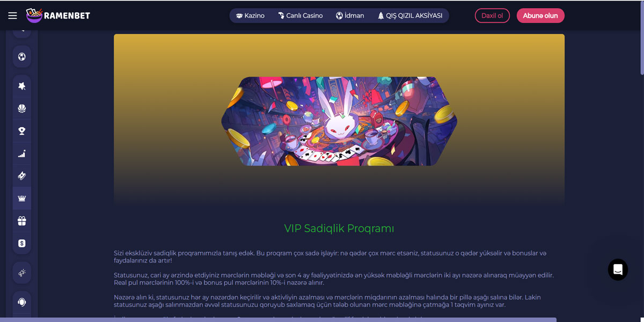The height and width of the screenshot is (322, 644).
Task: Select the star favorites sidebar icon
Action: [x=21, y=86]
